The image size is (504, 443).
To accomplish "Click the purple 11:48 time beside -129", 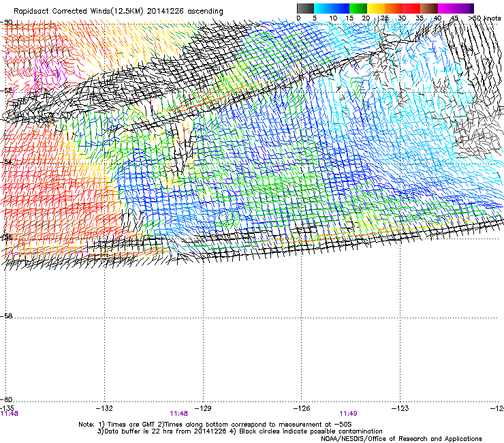I will click(x=178, y=414).
